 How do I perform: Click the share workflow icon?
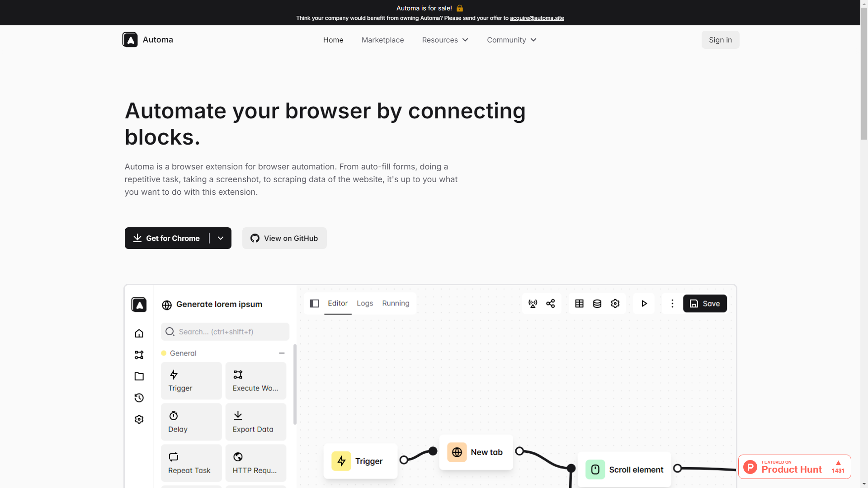click(551, 304)
